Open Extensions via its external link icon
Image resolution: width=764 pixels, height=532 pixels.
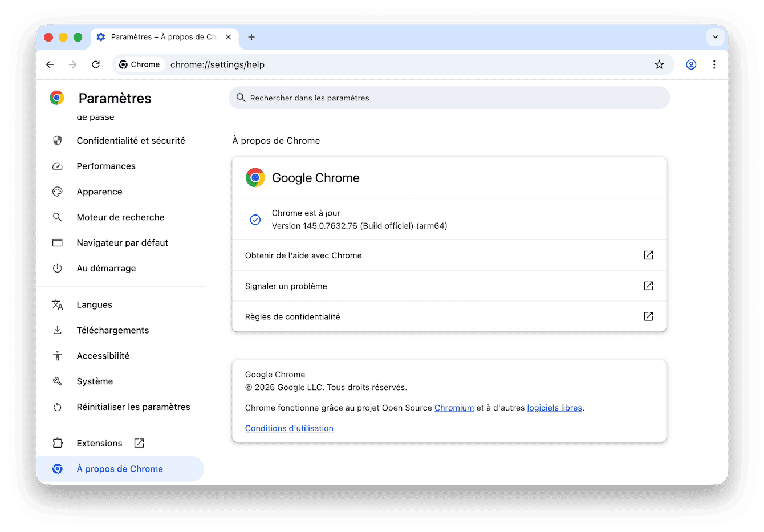tap(139, 442)
